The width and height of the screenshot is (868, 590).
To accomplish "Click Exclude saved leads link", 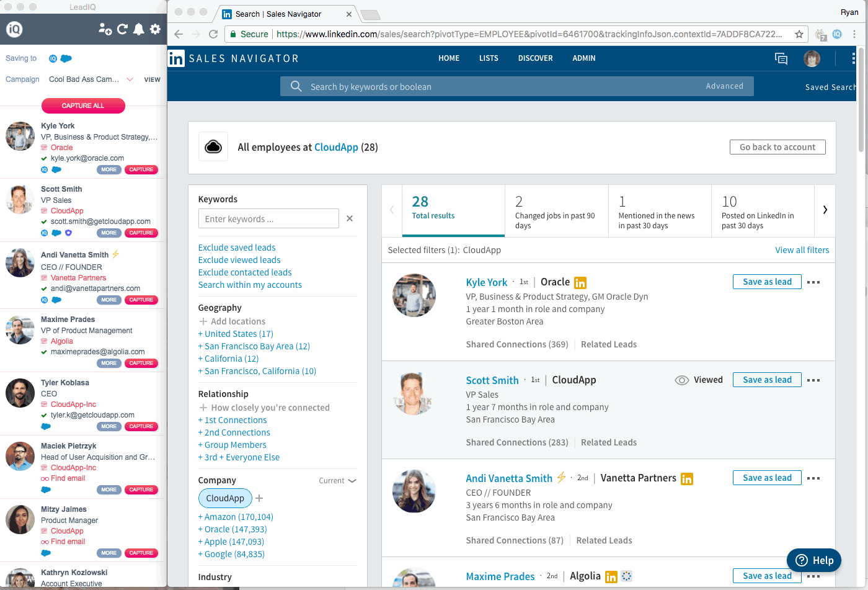I will coord(237,248).
